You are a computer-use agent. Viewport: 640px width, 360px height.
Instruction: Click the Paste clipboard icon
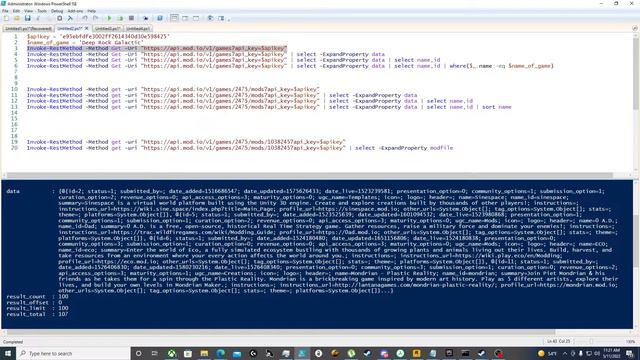coord(60,18)
